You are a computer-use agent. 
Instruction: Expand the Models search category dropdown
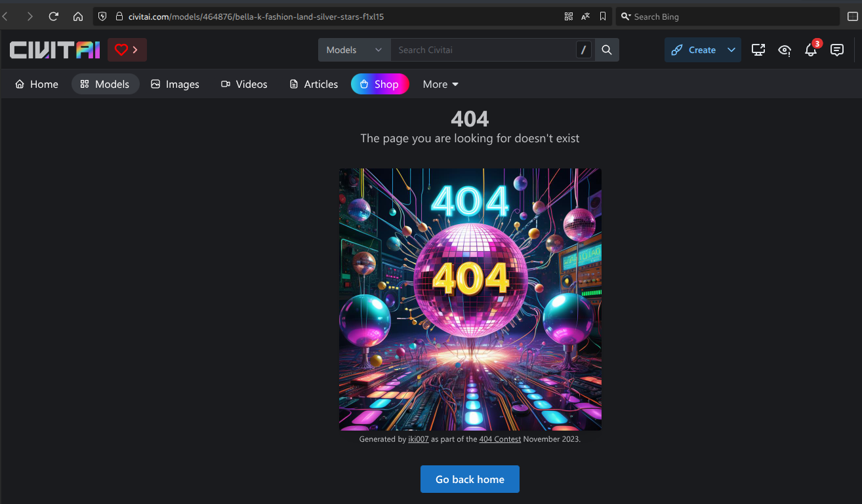coord(354,50)
